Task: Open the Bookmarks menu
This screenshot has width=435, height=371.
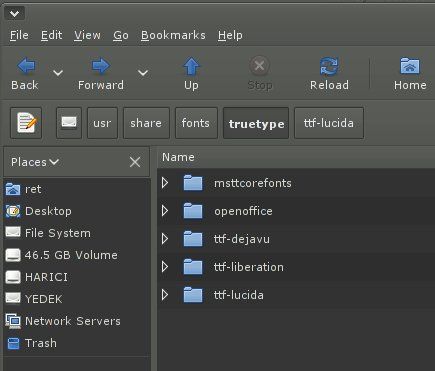Action: coord(173,35)
